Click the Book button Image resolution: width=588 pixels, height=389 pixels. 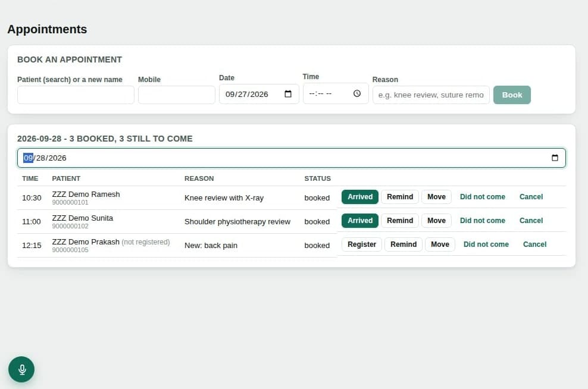(x=512, y=95)
